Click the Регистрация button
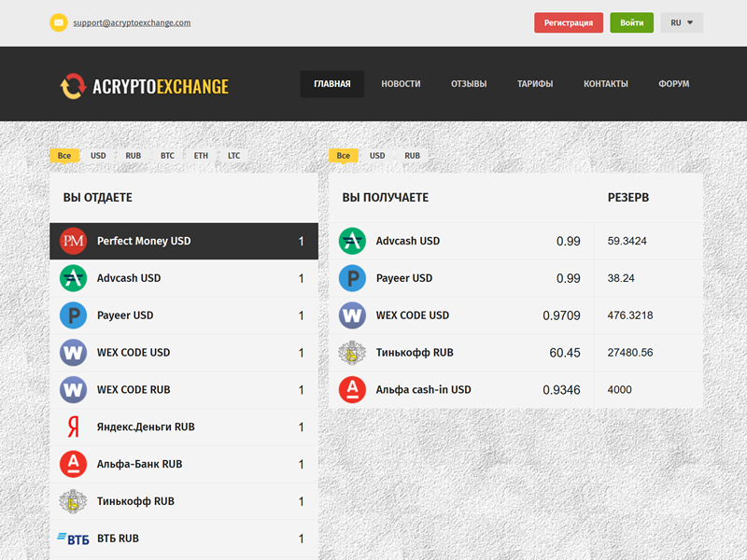747x560 pixels. click(569, 22)
